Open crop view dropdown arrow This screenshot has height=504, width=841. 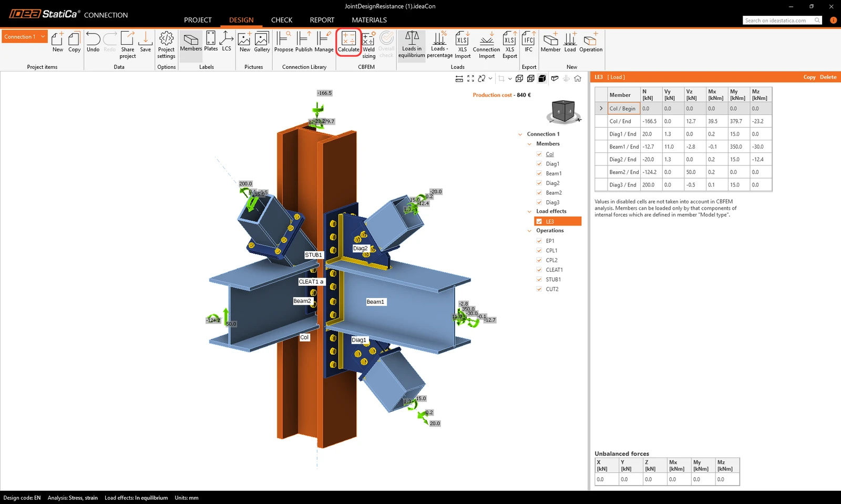(x=510, y=79)
